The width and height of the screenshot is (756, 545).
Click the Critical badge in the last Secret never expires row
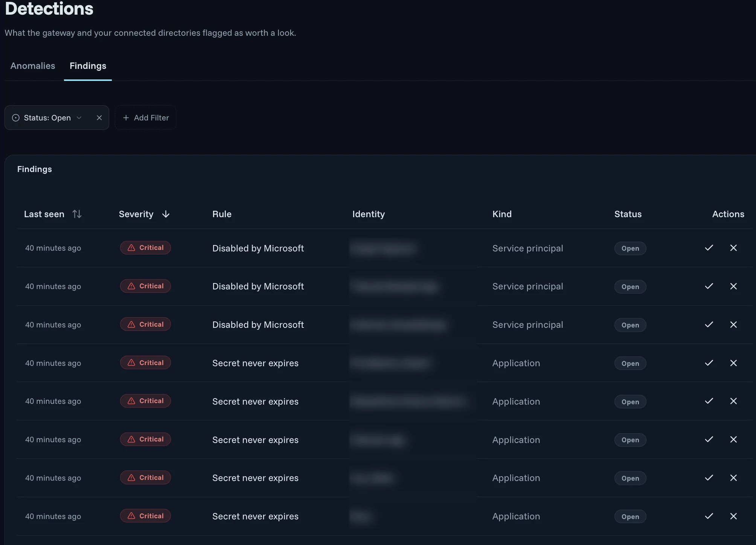[x=145, y=516]
